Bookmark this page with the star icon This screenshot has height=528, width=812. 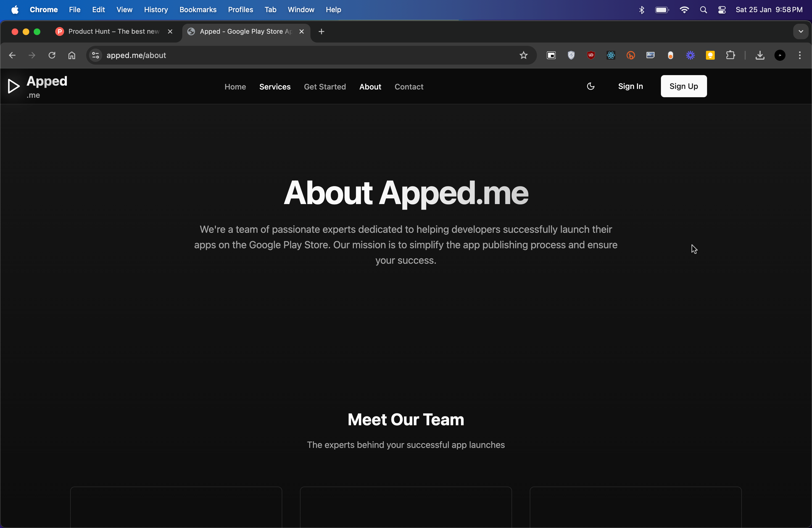pos(523,55)
